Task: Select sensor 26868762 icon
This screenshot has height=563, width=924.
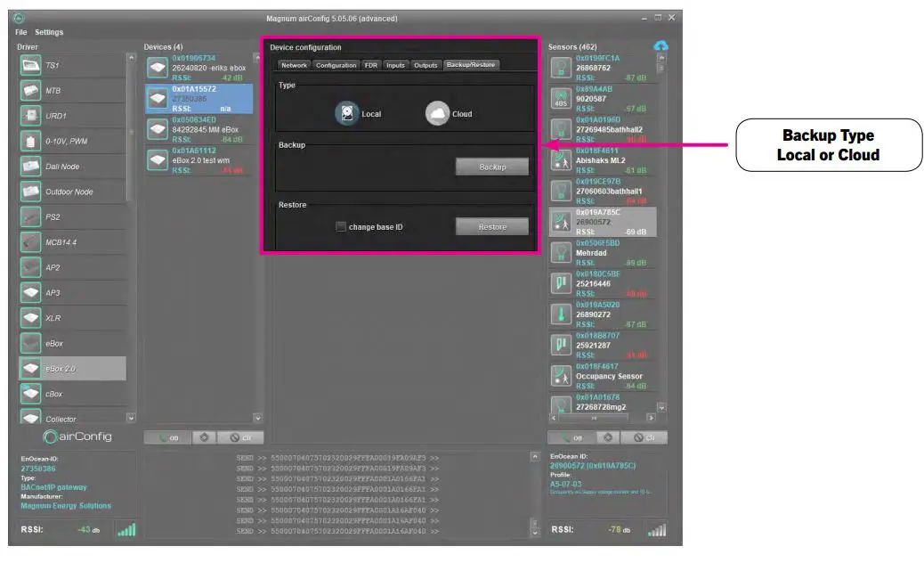Action: [561, 68]
